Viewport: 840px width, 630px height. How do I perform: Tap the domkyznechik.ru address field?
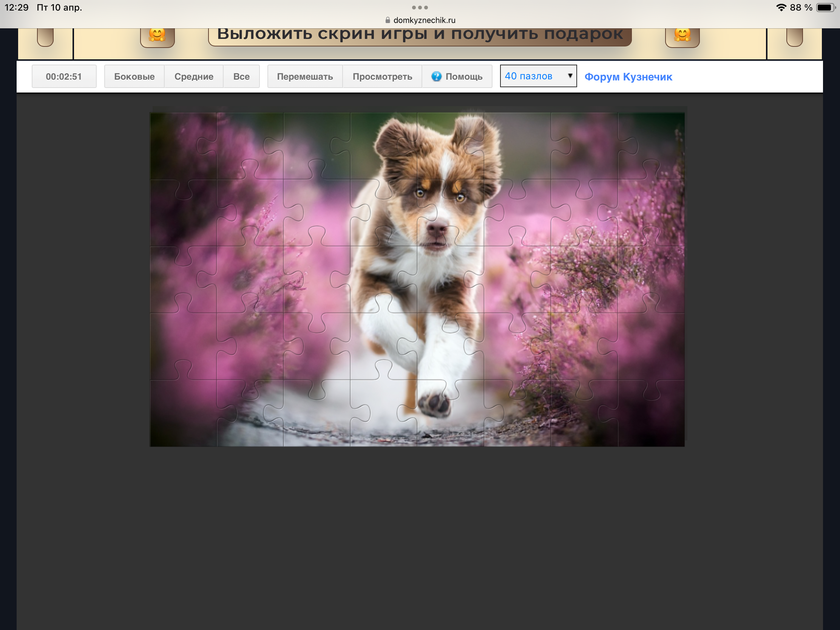[x=424, y=20]
